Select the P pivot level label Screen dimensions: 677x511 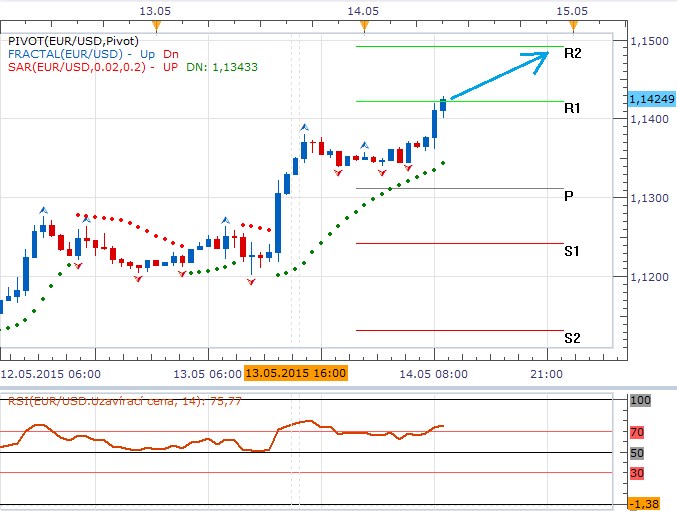(568, 197)
